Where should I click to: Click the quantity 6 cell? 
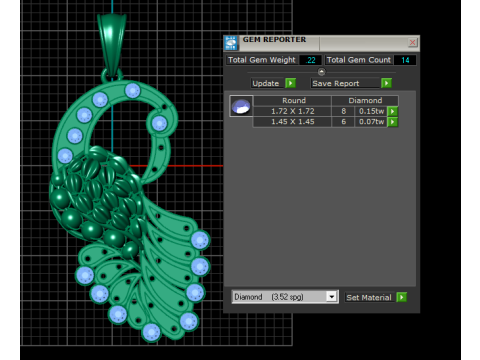tap(343, 122)
